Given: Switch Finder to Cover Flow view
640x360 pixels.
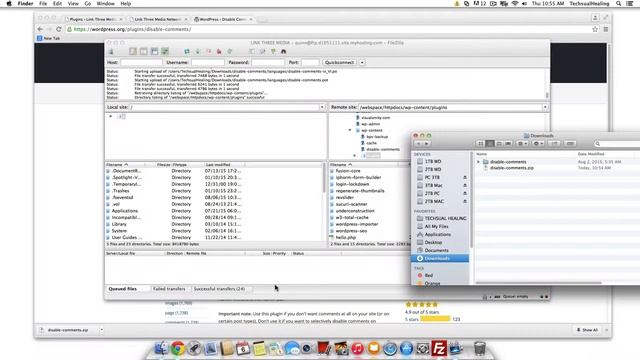Looking at the screenshot, I should tap(508, 143).
